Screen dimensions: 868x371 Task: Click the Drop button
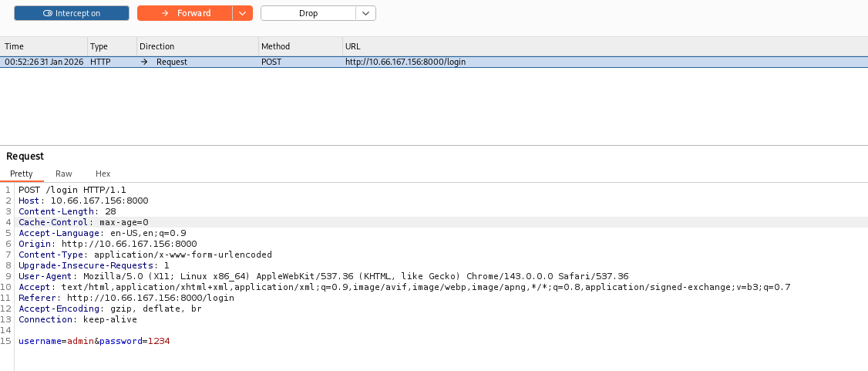[308, 13]
